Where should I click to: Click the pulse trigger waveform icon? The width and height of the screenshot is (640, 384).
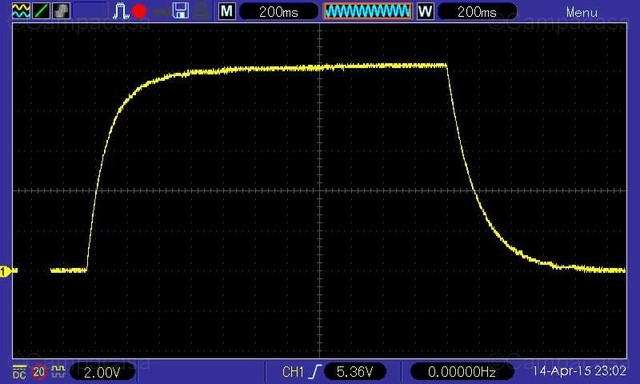point(120,11)
